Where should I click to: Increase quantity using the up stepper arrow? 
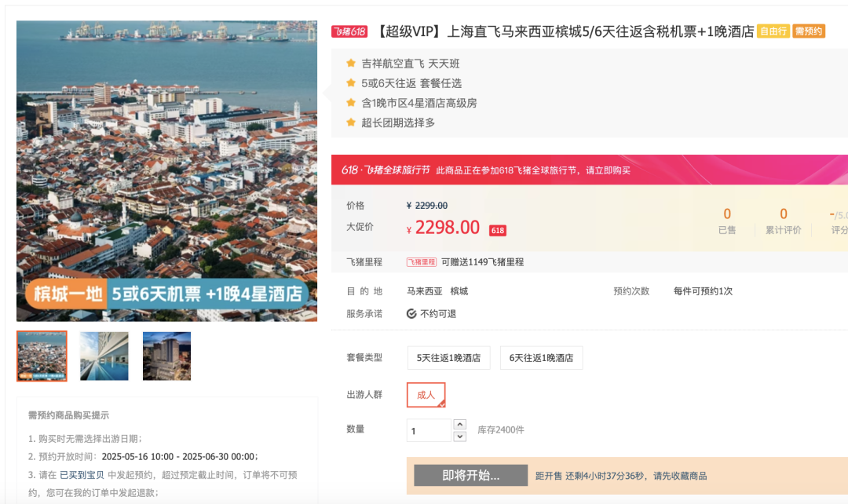click(459, 425)
